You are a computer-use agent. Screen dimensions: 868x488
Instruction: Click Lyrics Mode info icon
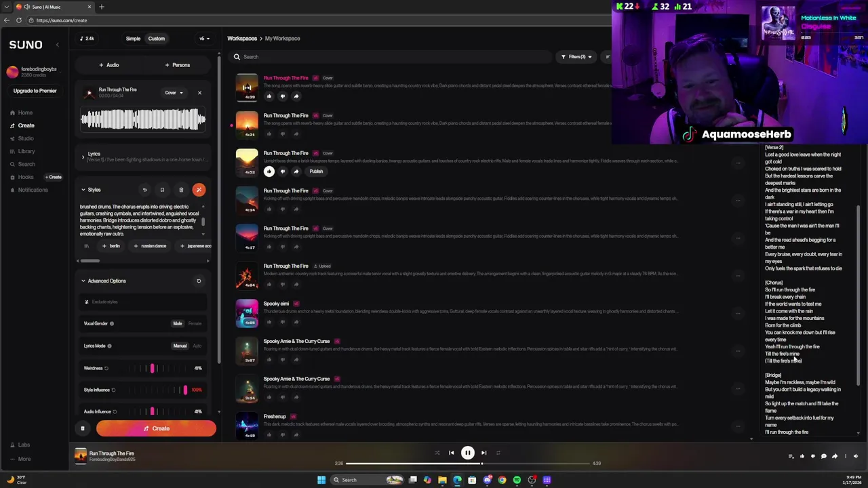(109, 346)
